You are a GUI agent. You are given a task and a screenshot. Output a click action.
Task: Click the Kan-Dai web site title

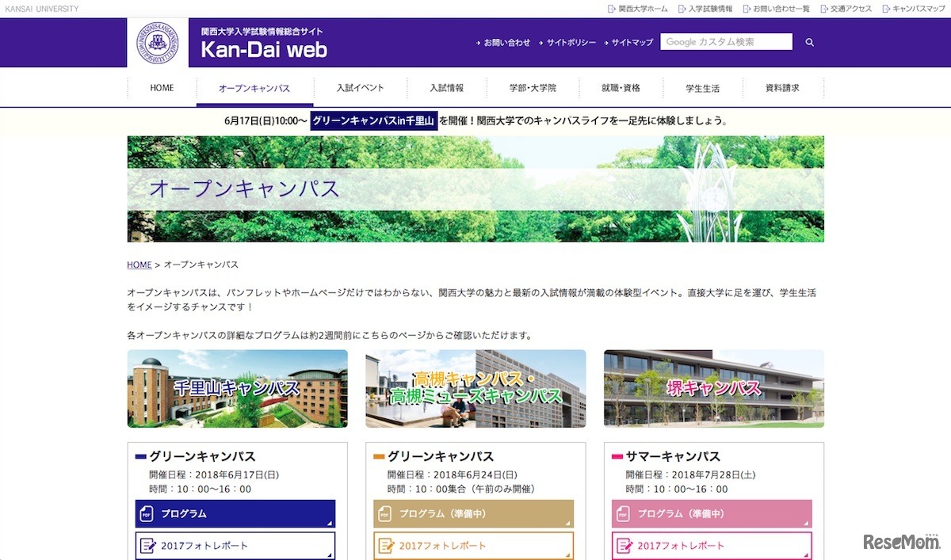264,50
